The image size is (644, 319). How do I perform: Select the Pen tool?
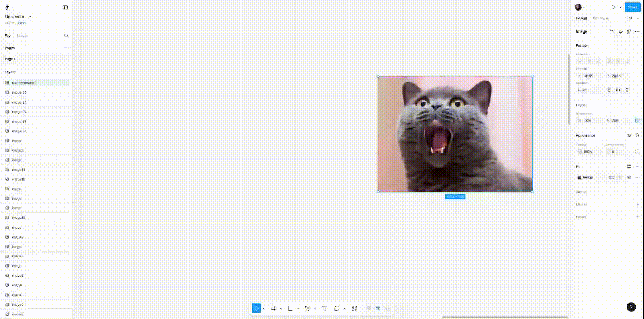click(308, 308)
